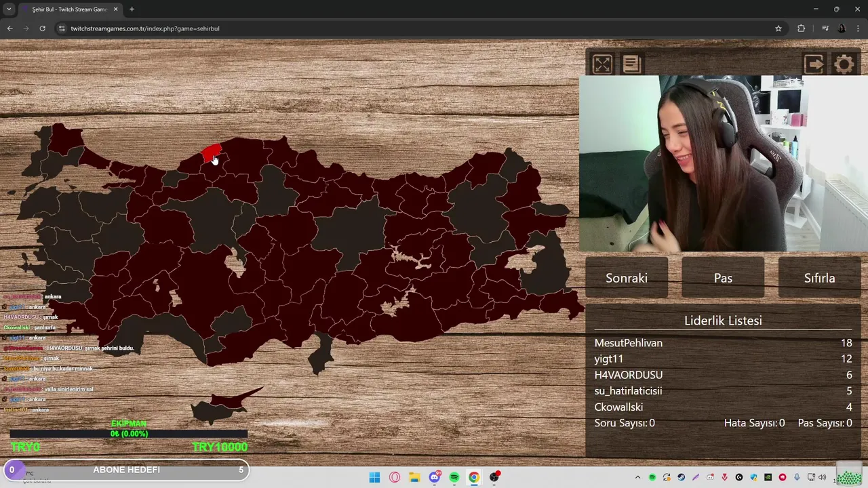Click the ABONE HEDEFİ goal bar
Screen dimensions: 868x488
(126, 470)
